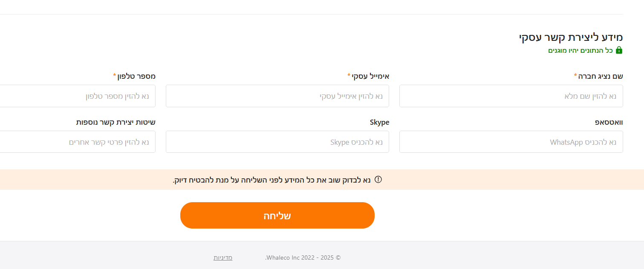This screenshot has width=644, height=269.
Task: Click the exclamation icon in warning banner
Action: (x=378, y=179)
